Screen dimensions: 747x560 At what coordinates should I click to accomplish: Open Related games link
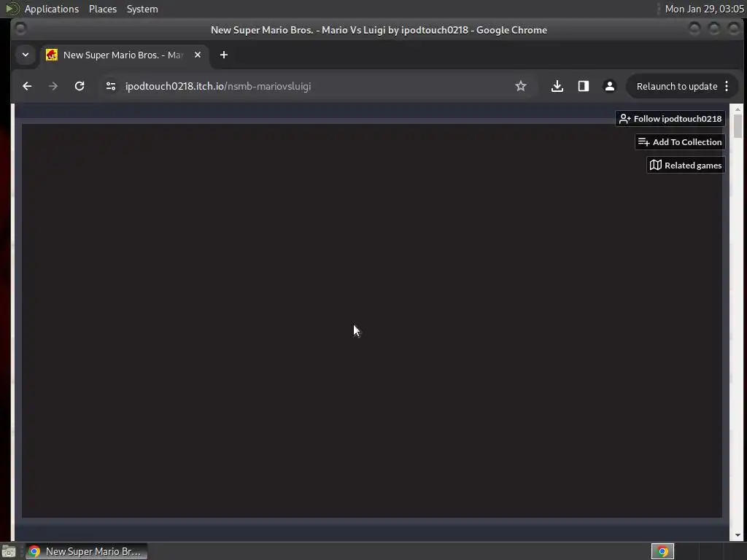click(686, 166)
